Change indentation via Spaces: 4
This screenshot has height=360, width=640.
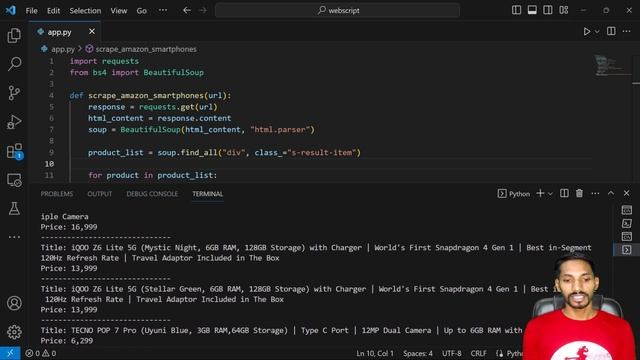pos(418,353)
